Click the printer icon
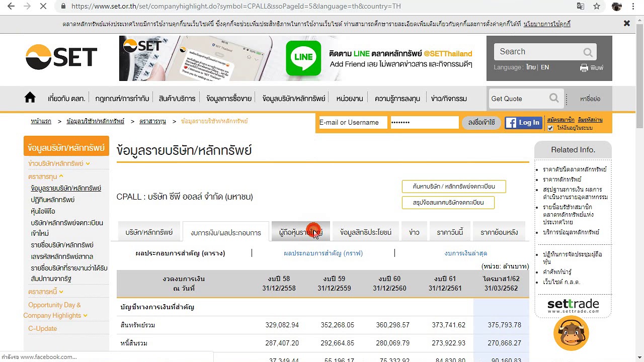644x362 pixels. pos(584,68)
